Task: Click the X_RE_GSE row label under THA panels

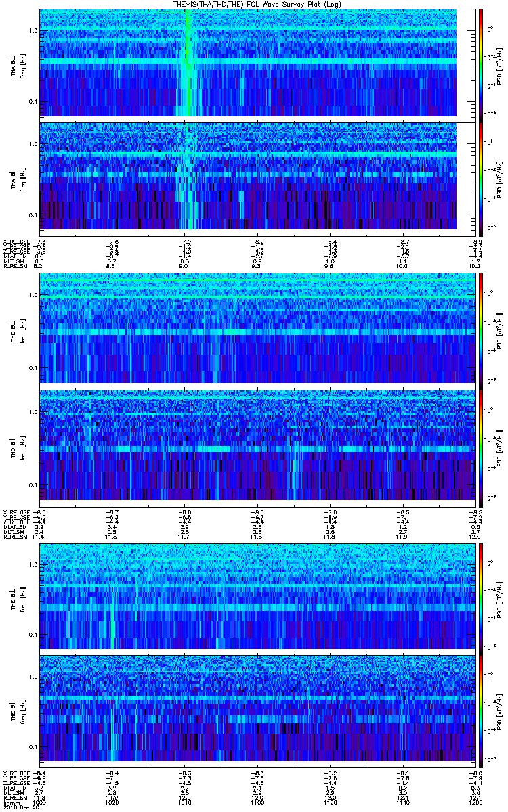Action: pyautogui.click(x=16, y=242)
